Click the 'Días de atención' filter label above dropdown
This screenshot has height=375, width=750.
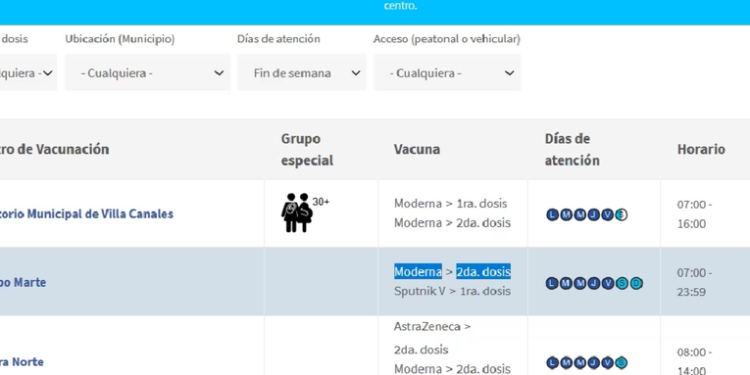(279, 39)
